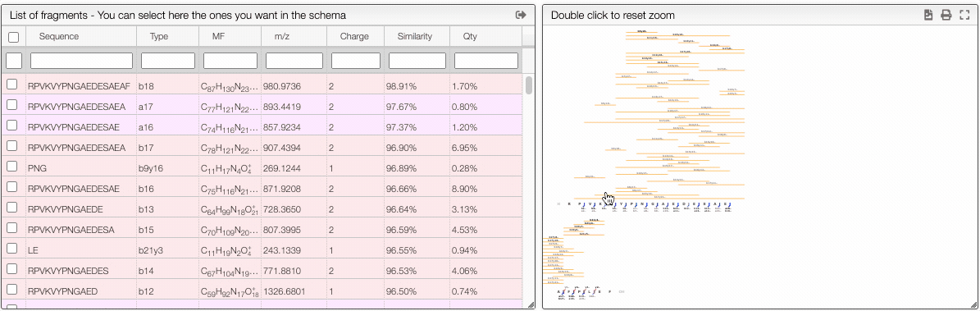The height and width of the screenshot is (311, 980).
Task: Enable the a16 fragment checkbox
Action: 11,126
